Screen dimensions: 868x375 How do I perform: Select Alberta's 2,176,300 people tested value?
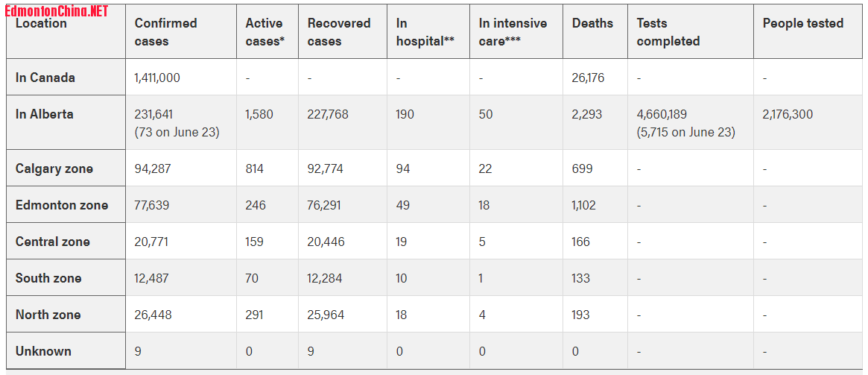tap(788, 114)
